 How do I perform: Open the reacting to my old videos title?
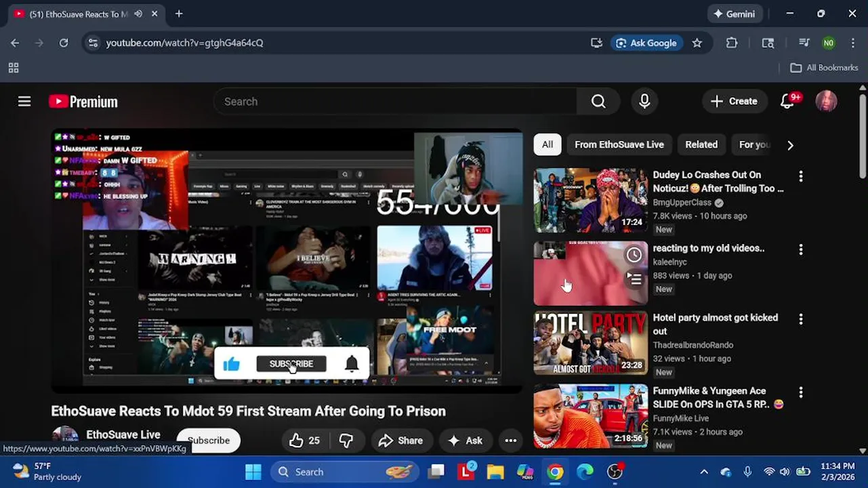[x=709, y=248]
